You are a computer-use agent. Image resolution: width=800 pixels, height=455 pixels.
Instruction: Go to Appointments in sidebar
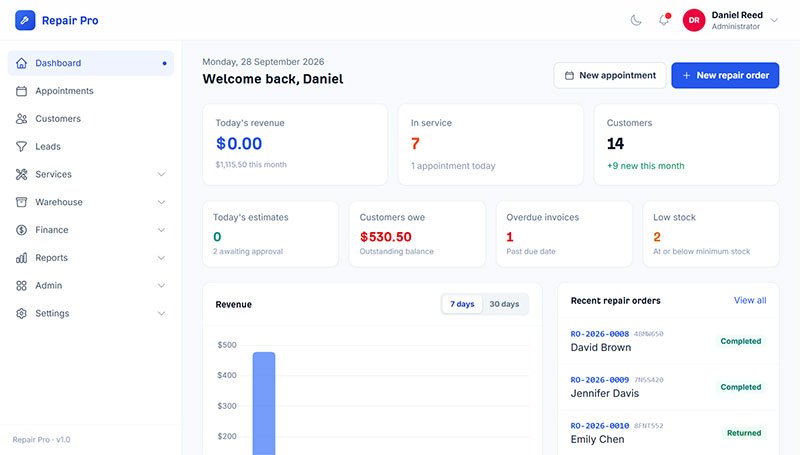91,91
